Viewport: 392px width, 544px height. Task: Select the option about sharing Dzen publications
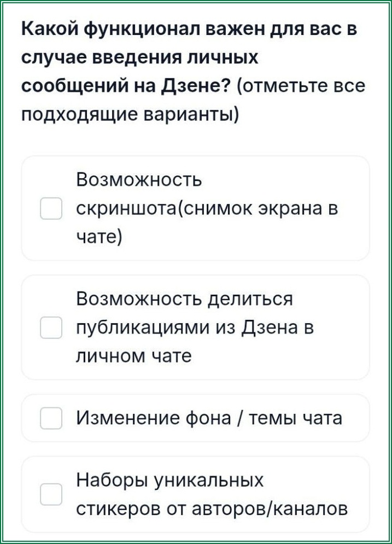click(x=196, y=326)
